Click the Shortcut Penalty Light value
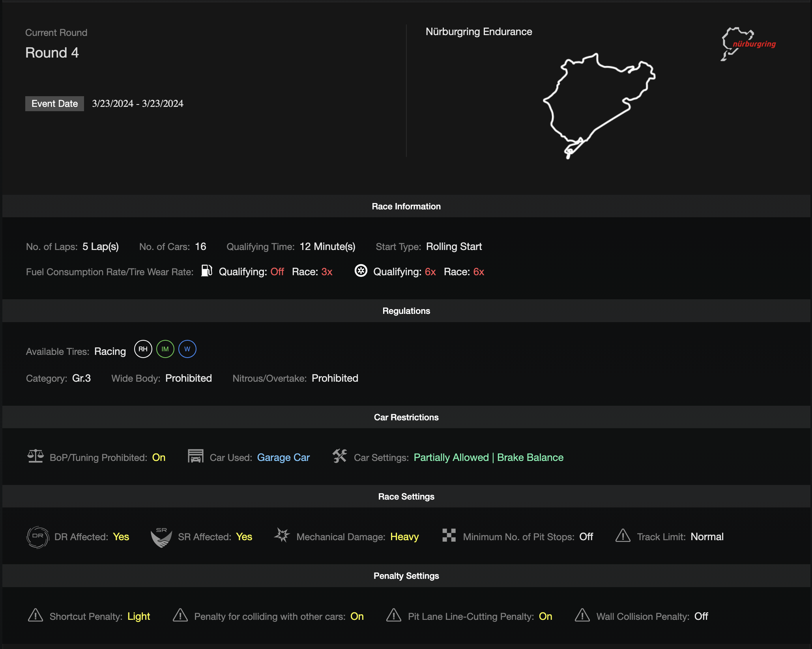812x649 pixels. click(138, 617)
